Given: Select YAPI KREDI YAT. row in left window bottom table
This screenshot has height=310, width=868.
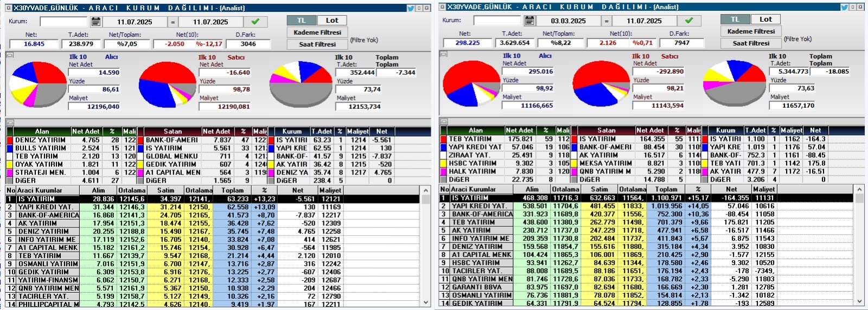Looking at the screenshot, I should click(213, 207).
